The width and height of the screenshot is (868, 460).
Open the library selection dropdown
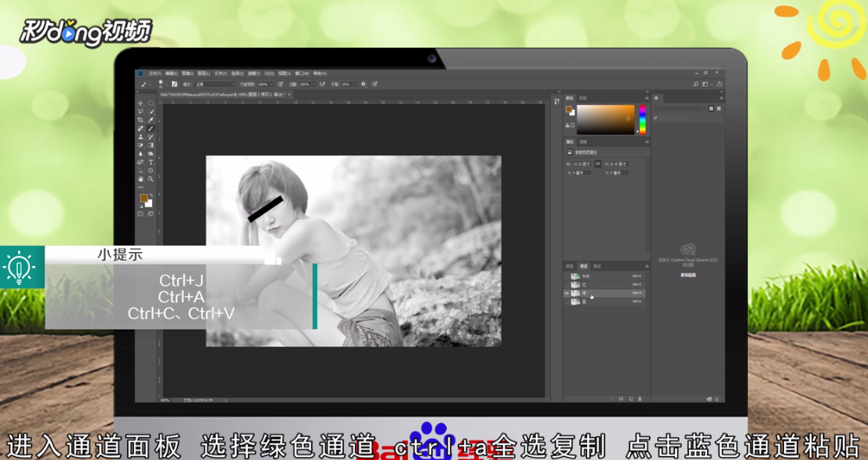[679, 108]
